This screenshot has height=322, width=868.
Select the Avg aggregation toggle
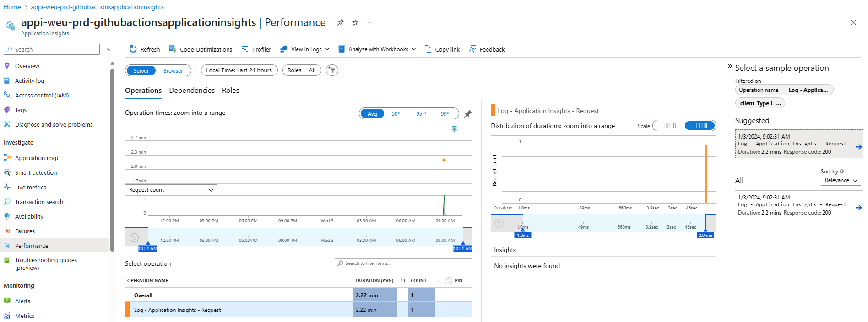[x=372, y=113]
